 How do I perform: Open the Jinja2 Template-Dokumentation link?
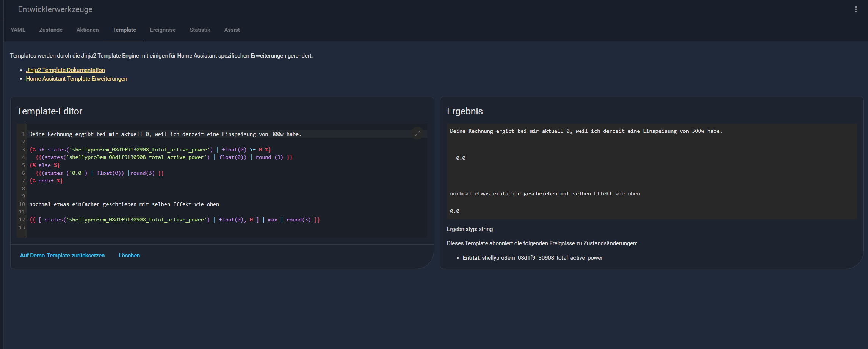pyautogui.click(x=65, y=70)
